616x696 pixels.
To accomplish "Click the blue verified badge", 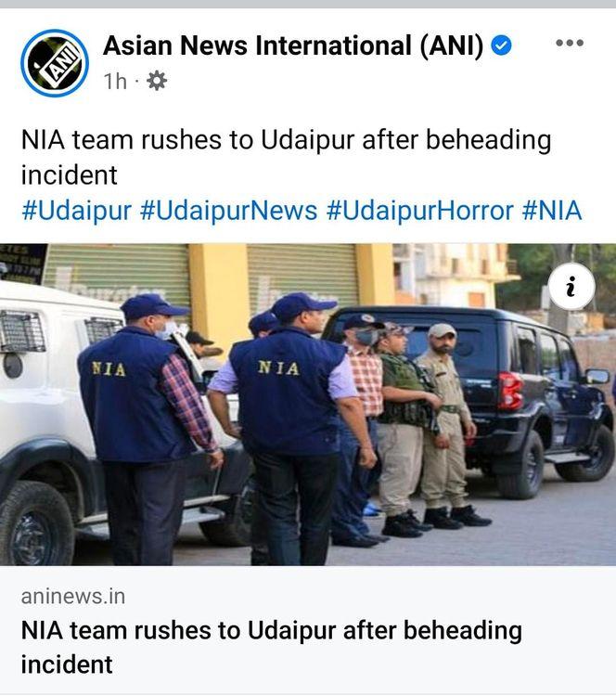I will [502, 45].
